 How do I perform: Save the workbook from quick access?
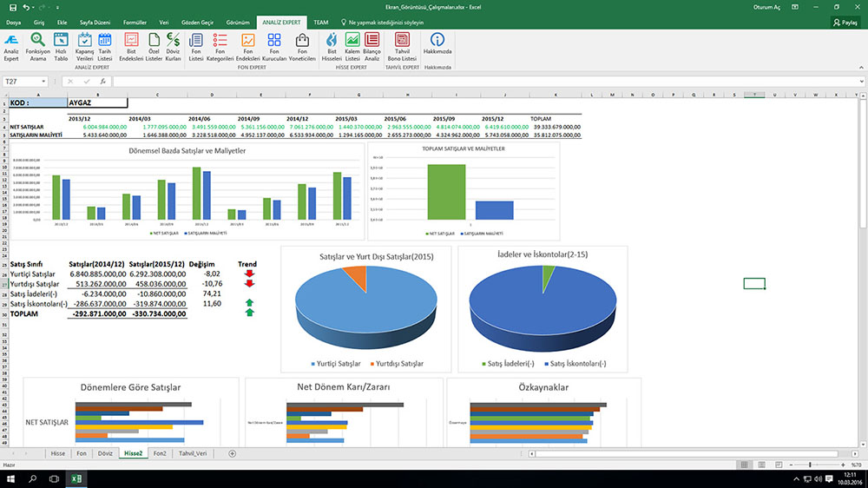coord(13,7)
